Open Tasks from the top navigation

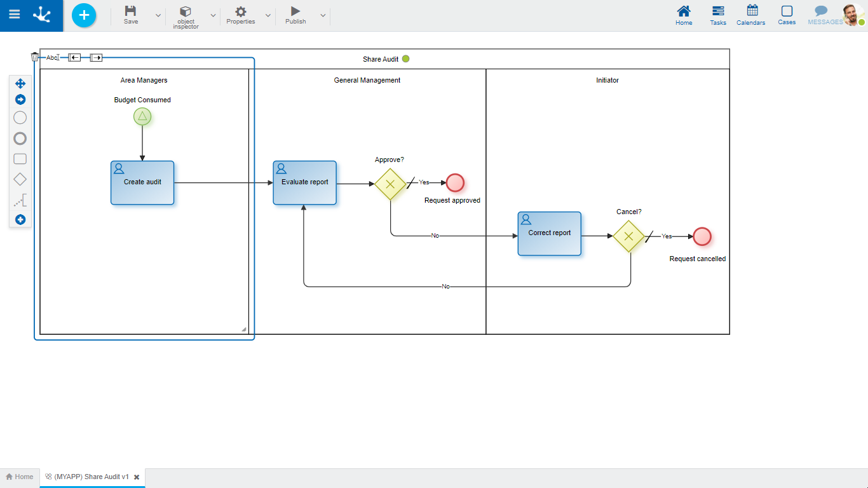tap(718, 15)
